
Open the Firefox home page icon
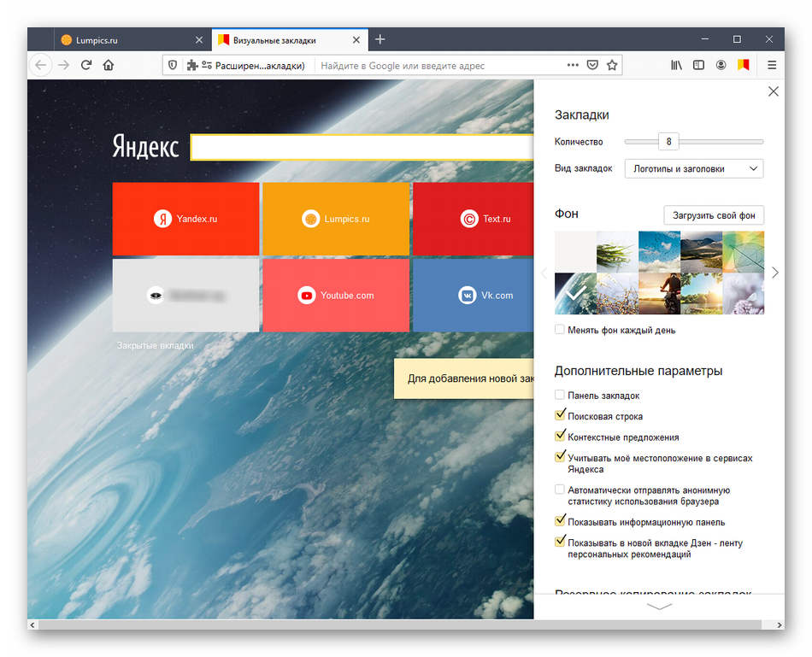click(109, 65)
